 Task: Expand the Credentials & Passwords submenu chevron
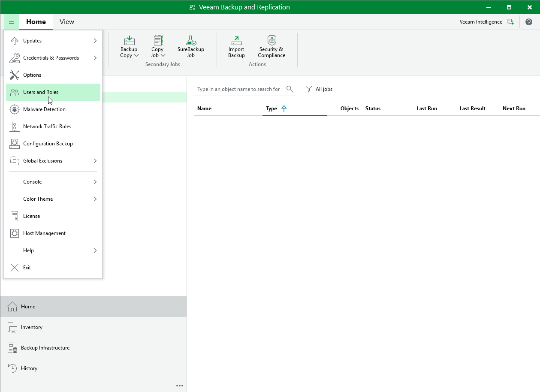tap(95, 58)
